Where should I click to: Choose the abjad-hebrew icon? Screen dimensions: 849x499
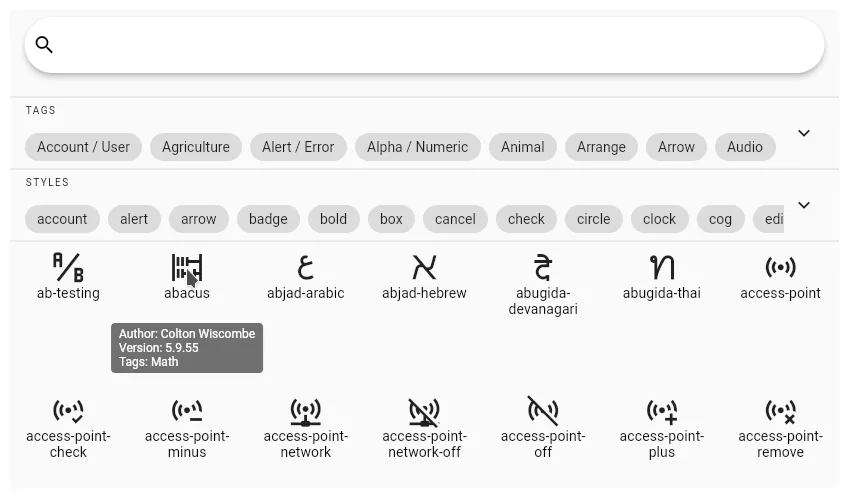(x=424, y=268)
